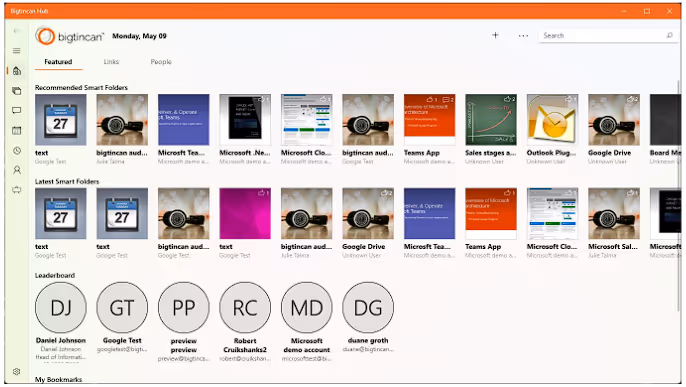Open the settings gear icon
Image resolution: width=686 pixels, height=387 pixels.
[17, 371]
